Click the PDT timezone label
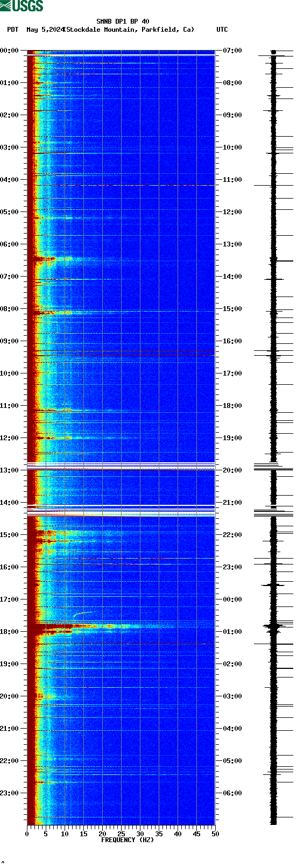 (x=13, y=30)
